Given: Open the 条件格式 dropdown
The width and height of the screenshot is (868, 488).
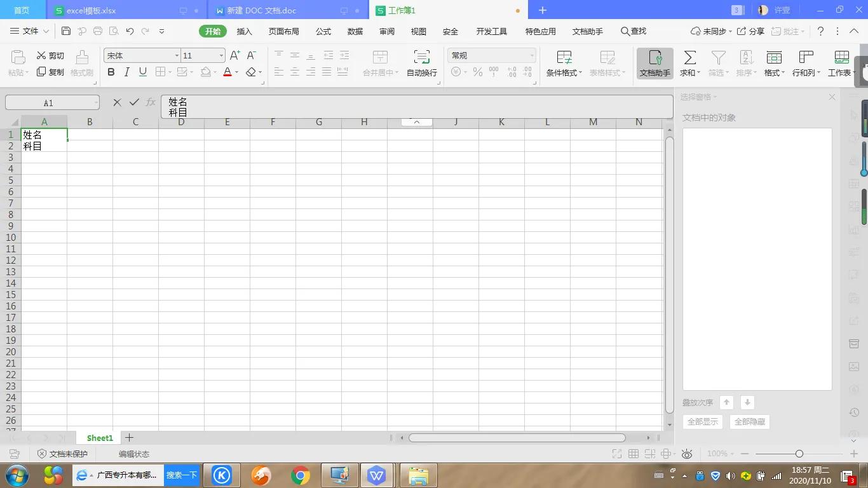Looking at the screenshot, I should (564, 64).
